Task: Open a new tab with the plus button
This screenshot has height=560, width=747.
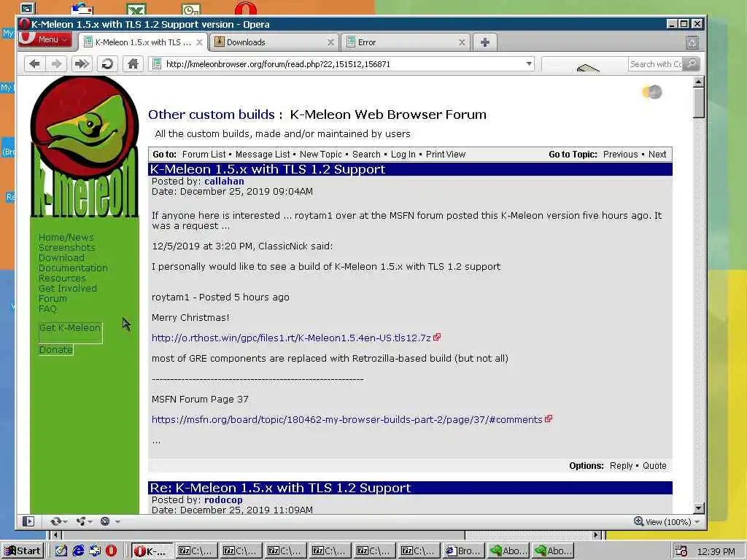Action: pos(485,42)
